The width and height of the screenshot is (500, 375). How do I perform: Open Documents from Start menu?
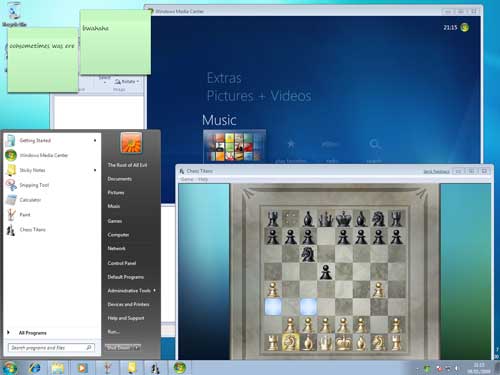(x=119, y=179)
